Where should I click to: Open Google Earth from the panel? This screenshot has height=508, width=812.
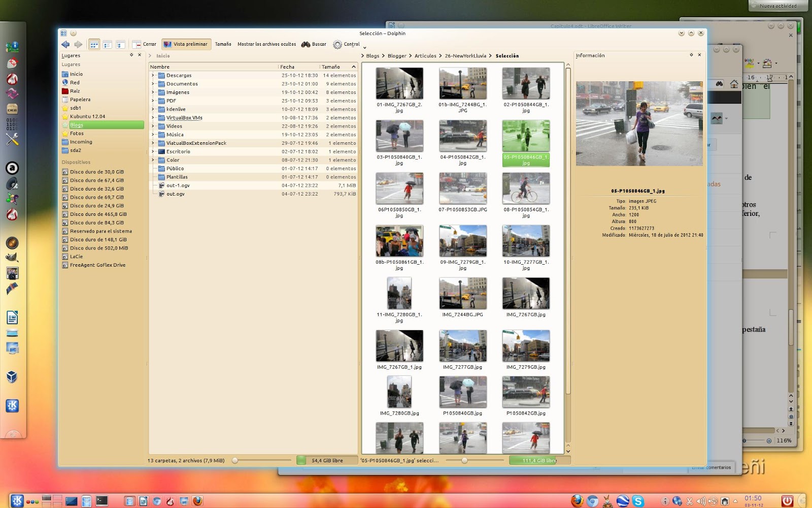point(623,501)
